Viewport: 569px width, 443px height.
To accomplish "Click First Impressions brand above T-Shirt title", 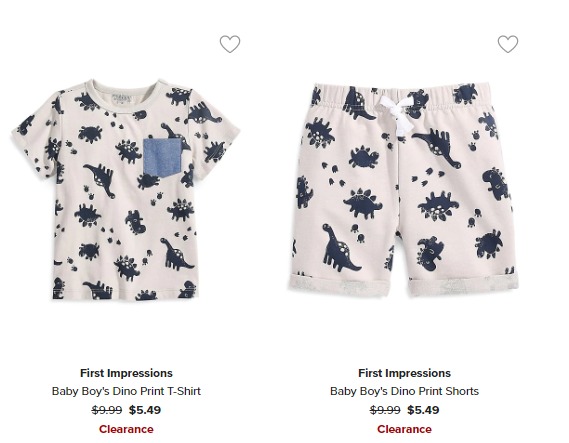I will (126, 373).
